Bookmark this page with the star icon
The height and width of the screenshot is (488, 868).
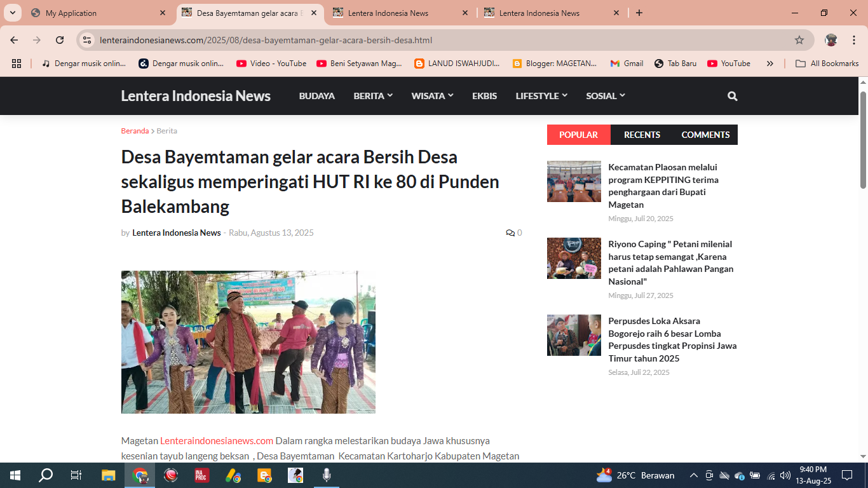[x=799, y=40]
